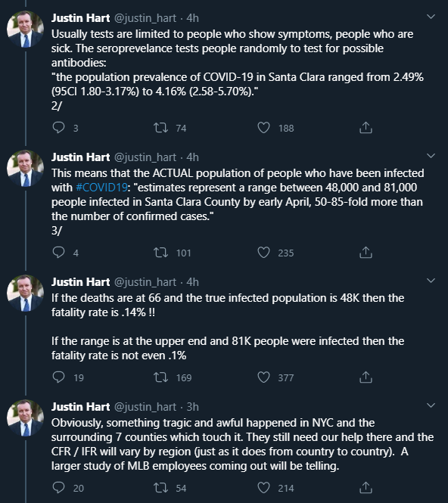
Task: Reply to the NYC tweet with 20 replies
Action: coord(58,488)
